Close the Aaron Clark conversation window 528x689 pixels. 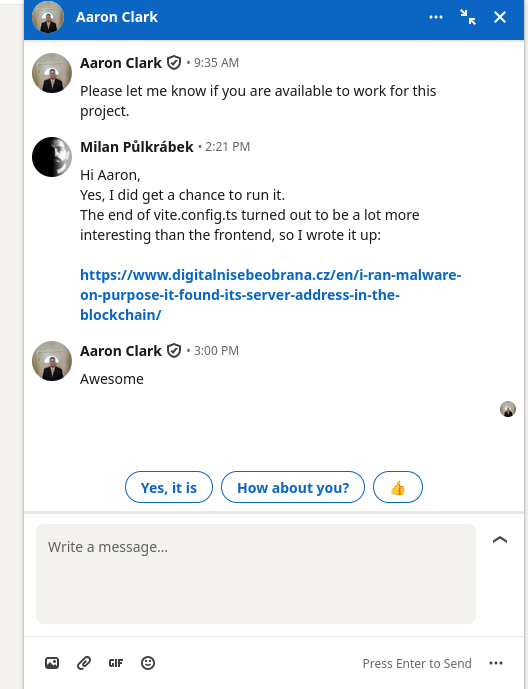point(500,17)
